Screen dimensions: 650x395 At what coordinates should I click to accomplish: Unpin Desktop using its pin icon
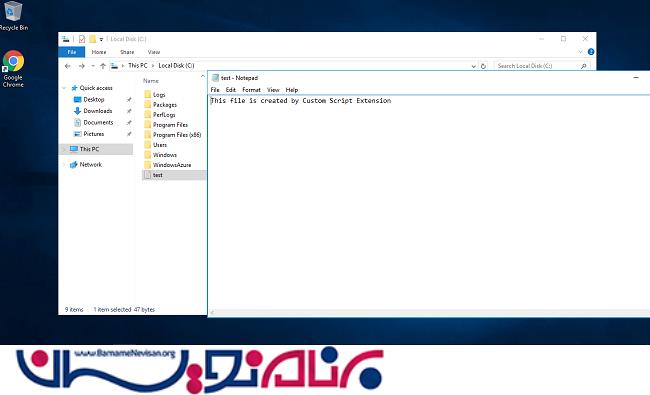(129, 99)
